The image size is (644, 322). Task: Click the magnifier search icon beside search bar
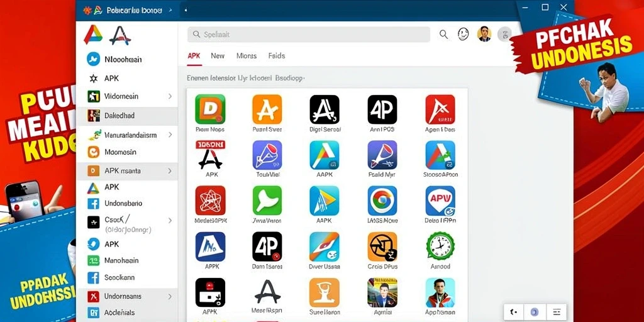tap(443, 35)
